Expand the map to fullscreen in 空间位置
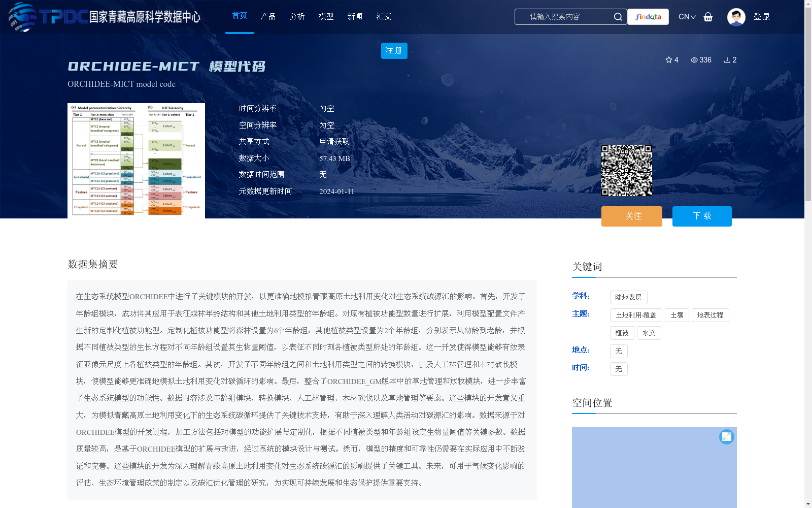This screenshot has height=508, width=812. (x=727, y=436)
